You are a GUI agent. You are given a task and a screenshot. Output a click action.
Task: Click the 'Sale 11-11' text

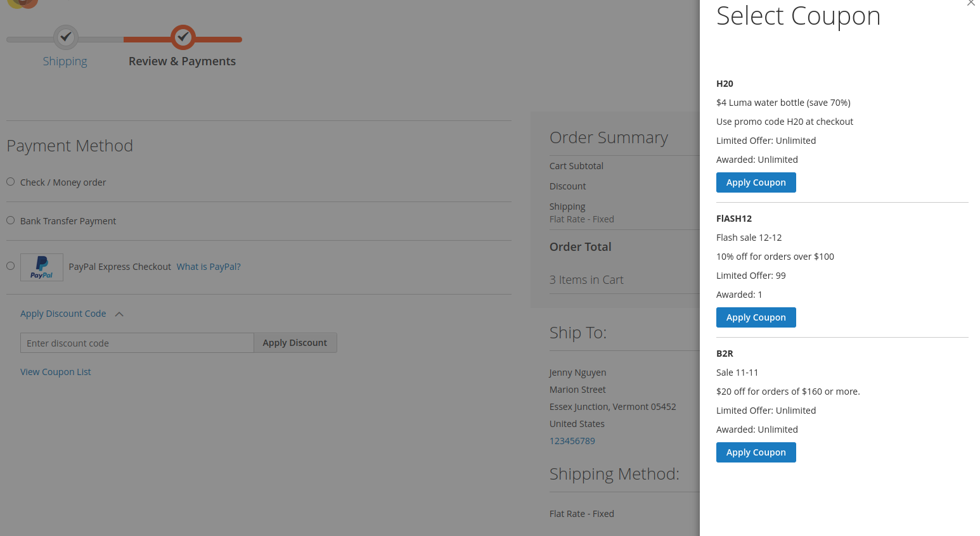click(x=737, y=373)
